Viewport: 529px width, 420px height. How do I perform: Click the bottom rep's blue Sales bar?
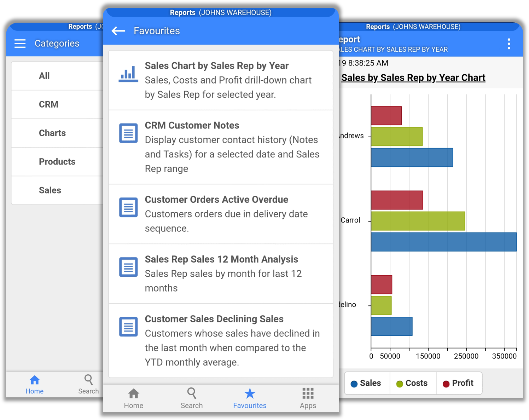[x=392, y=326]
